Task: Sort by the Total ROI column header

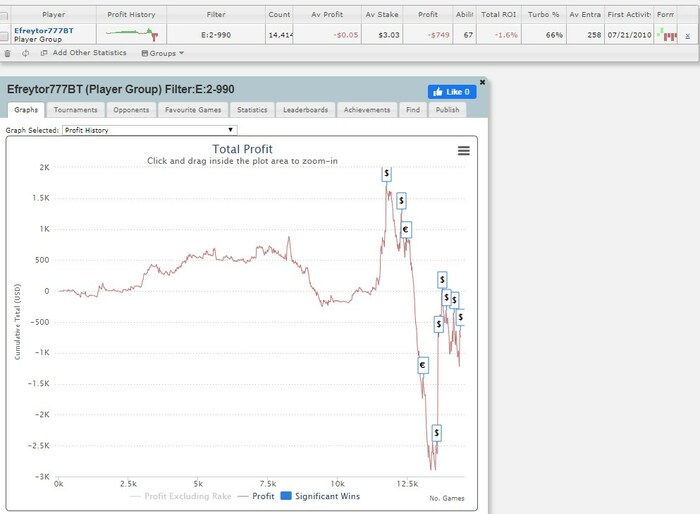Action: [499, 15]
